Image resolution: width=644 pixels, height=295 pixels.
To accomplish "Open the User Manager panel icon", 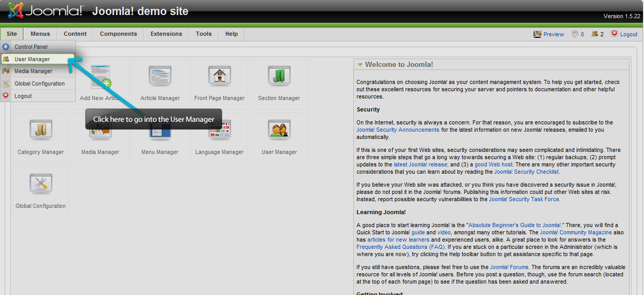I will click(279, 130).
